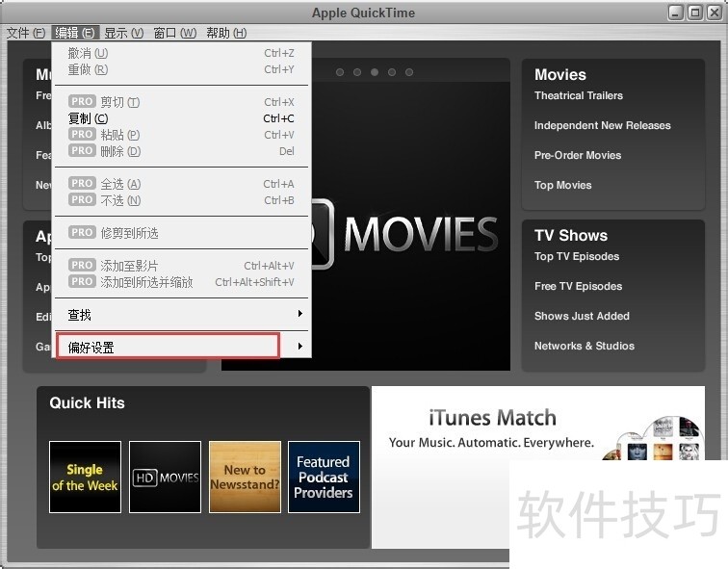Open the 文件 (F) menu

(x=26, y=33)
